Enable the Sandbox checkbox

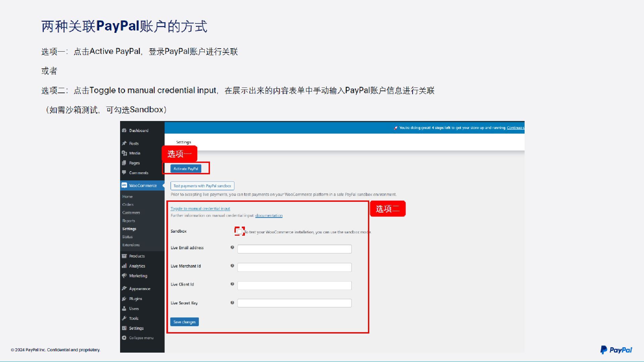coord(239,232)
